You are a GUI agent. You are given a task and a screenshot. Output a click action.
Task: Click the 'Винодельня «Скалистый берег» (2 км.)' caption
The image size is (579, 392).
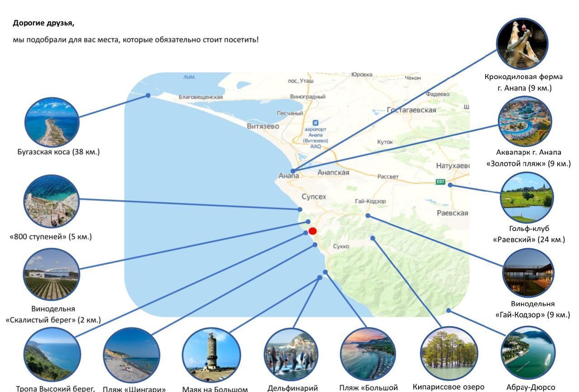[x=53, y=314]
